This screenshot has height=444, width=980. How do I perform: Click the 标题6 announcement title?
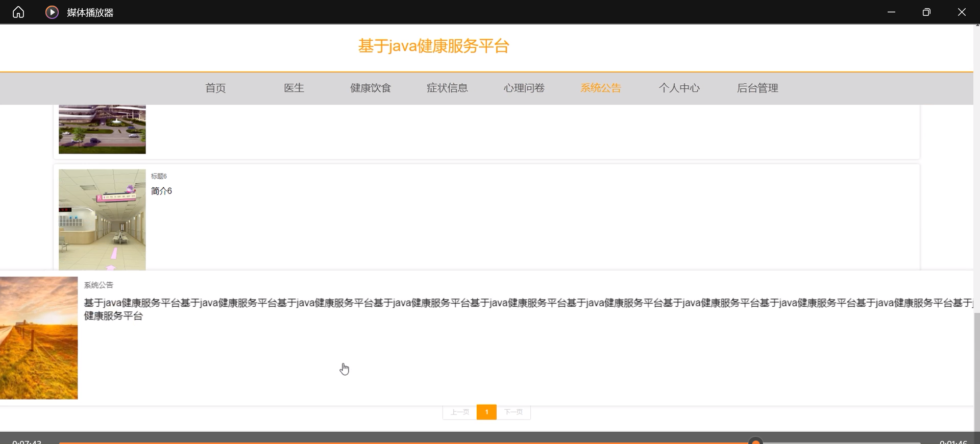tap(159, 176)
